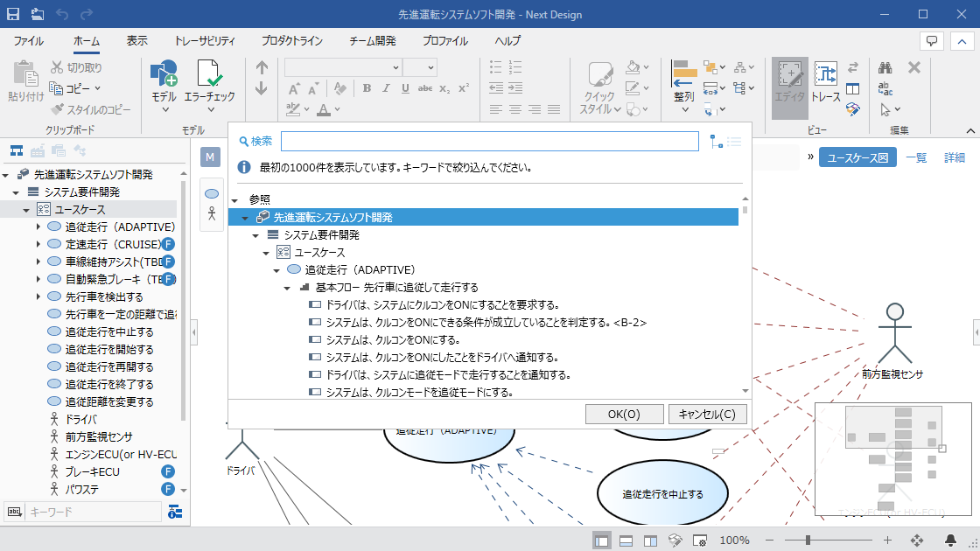Click the model navigator tree icon
Image resolution: width=980 pixels, height=551 pixels.
pos(17,150)
